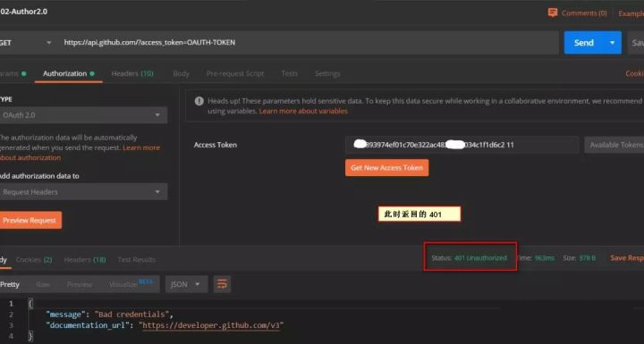Open the Tests tab
Viewport: 644px width, 344px height.
(x=289, y=74)
